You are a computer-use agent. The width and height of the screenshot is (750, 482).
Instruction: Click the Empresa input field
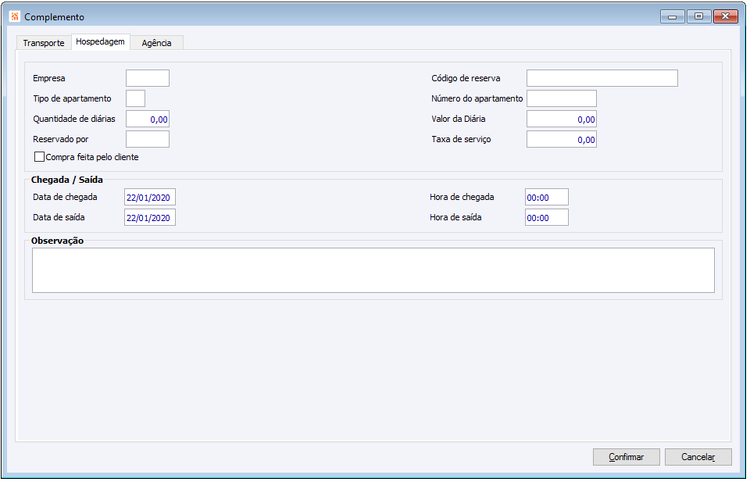(148, 78)
